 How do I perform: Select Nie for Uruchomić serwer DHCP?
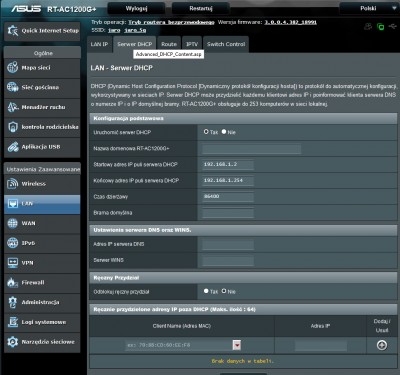(224, 132)
